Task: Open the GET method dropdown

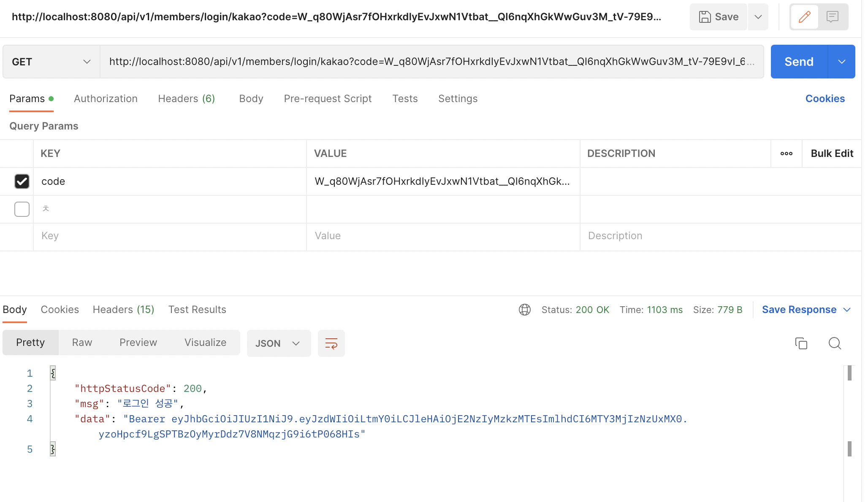Action: (x=52, y=62)
